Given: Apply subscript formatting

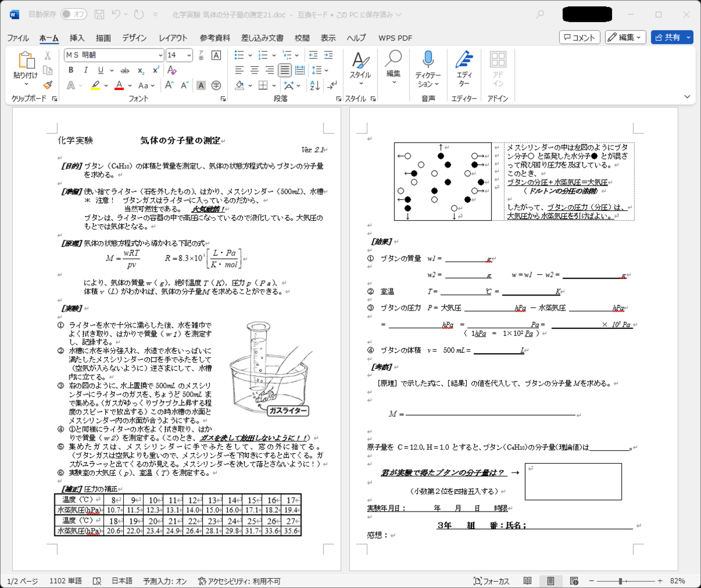Looking at the screenshot, I should (x=141, y=70).
